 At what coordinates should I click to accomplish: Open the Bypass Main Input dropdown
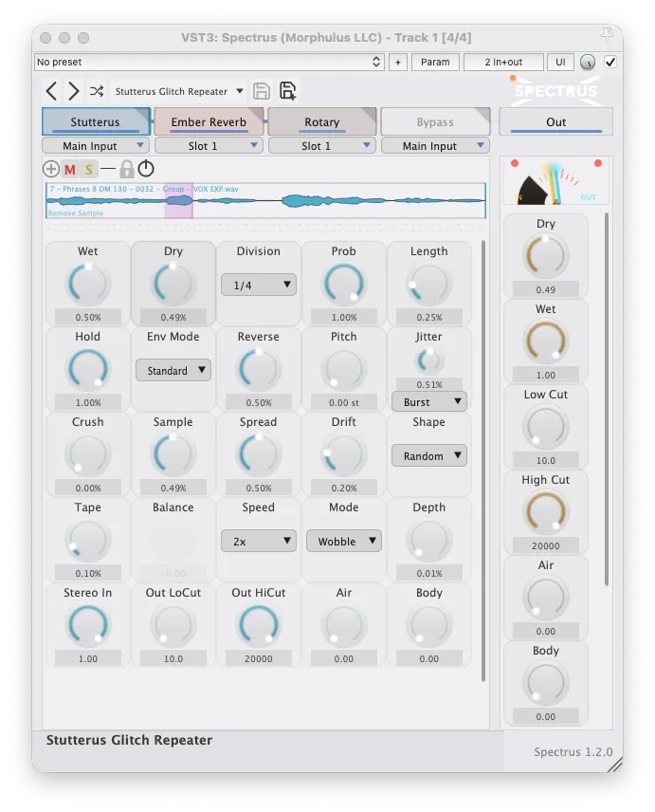pos(435,146)
